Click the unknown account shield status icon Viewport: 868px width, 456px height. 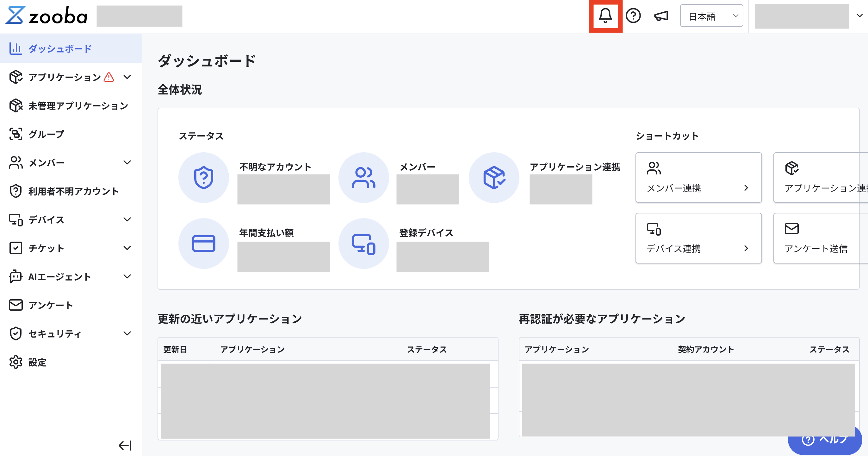click(x=203, y=177)
